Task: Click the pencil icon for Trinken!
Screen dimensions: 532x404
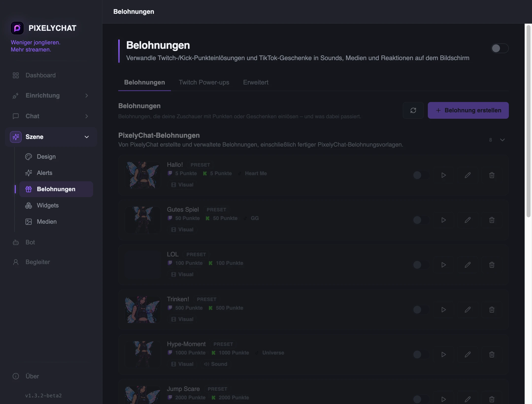Action: [468, 310]
